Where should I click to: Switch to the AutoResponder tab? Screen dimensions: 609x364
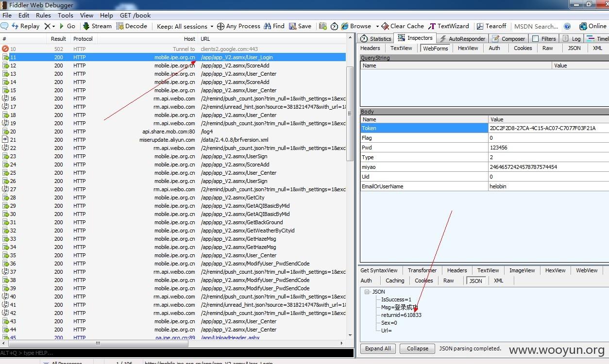462,38
